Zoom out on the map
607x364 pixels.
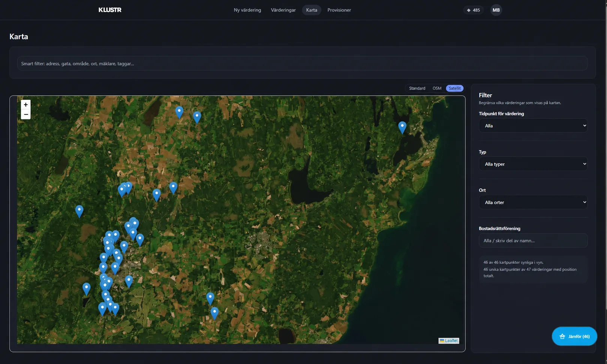tap(25, 114)
